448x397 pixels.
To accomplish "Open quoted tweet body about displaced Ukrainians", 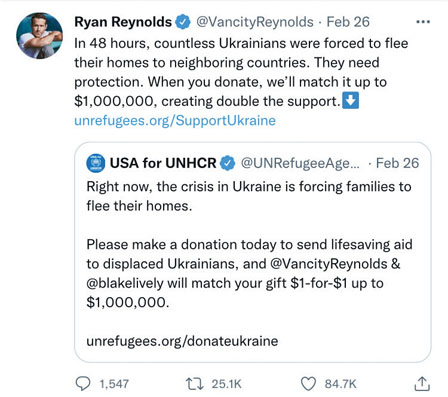I will (249, 273).
